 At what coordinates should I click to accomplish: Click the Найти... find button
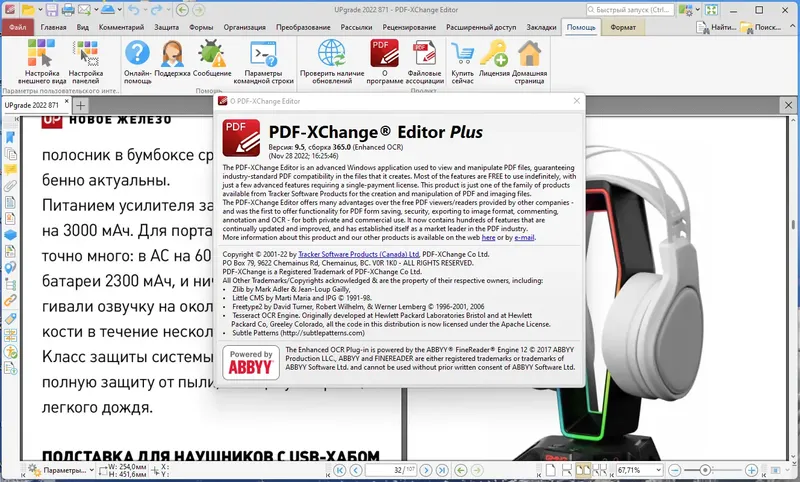pyautogui.click(x=717, y=27)
